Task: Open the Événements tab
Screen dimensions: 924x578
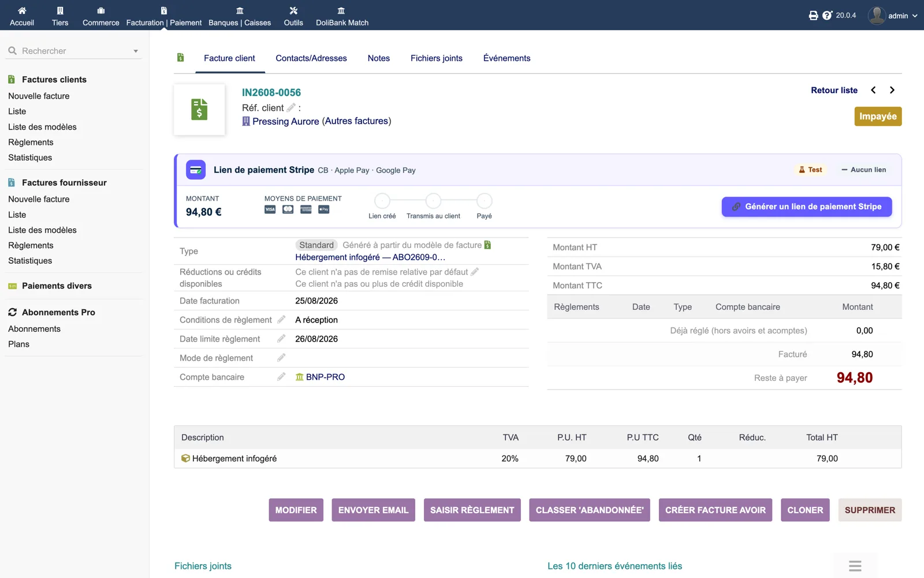Action: [x=507, y=58]
